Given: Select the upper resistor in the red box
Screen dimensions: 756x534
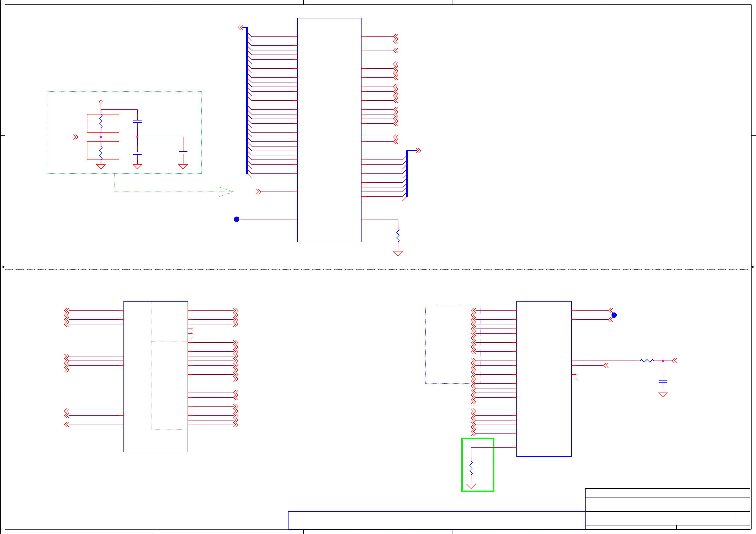Looking at the screenshot, I should point(101,121).
